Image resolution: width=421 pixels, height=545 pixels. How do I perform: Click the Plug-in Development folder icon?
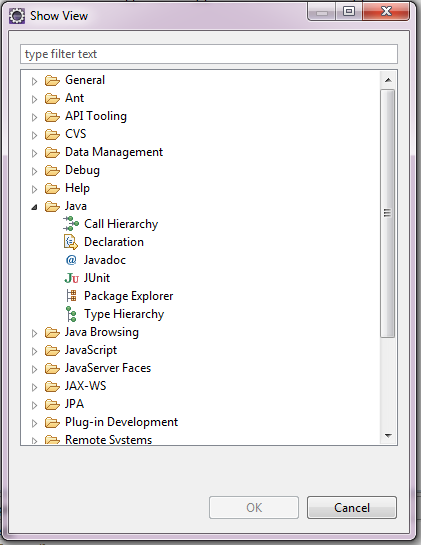coord(52,422)
